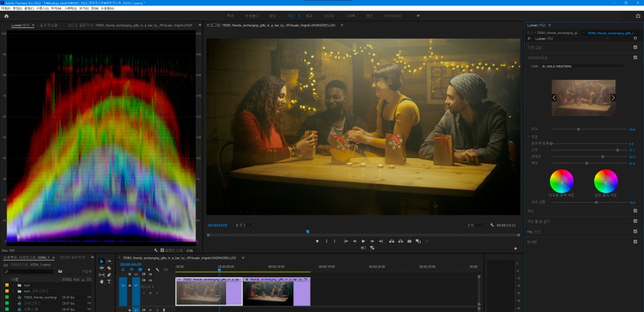Select the Slip tool
644x312 pixels.
(x=101, y=275)
